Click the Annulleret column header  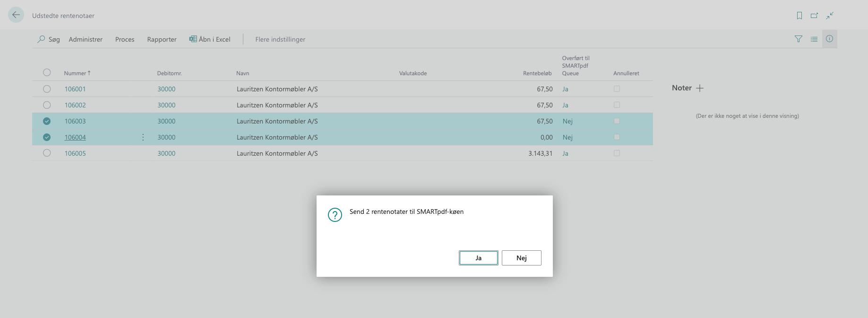(626, 73)
